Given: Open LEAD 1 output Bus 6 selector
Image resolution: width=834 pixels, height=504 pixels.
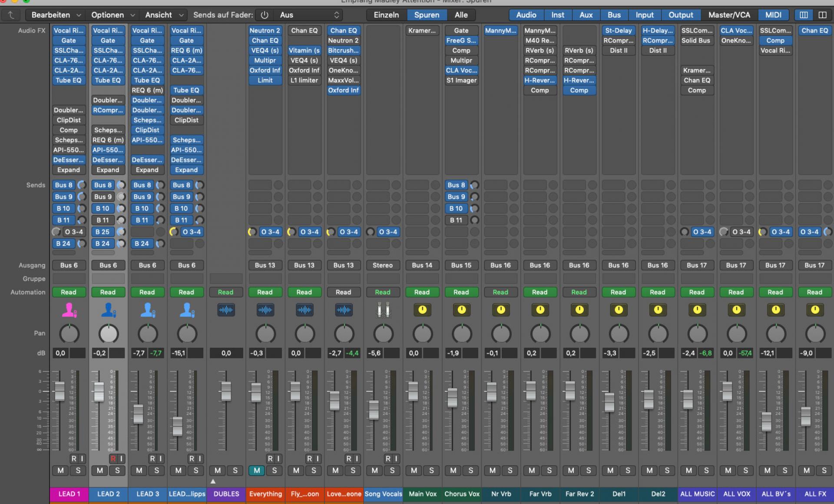Looking at the screenshot, I should [69, 265].
